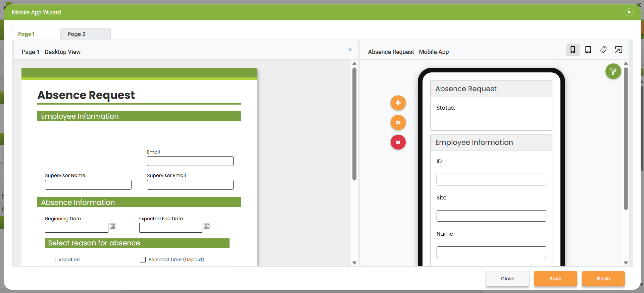Click the green paint roller theme button
The width and height of the screenshot is (644, 293).
613,71
